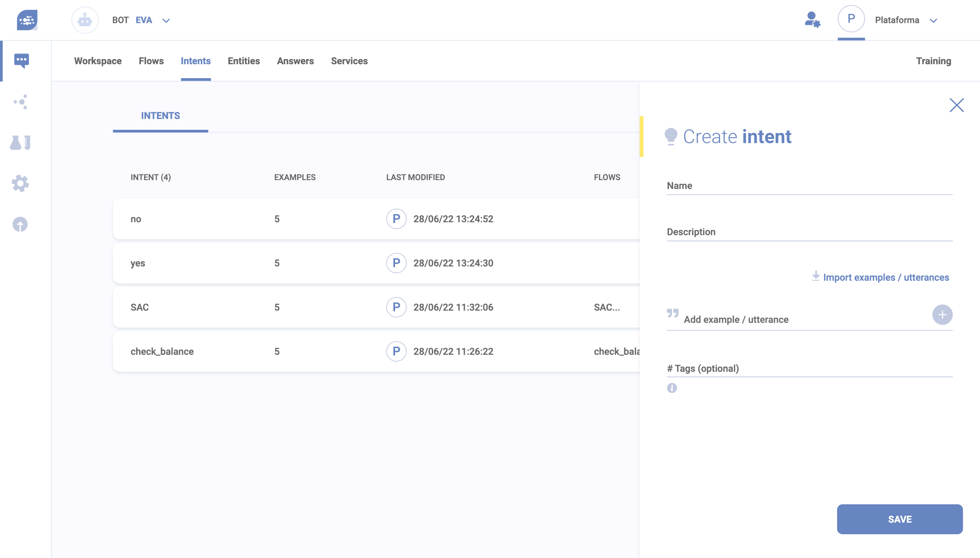Open the settings gear sidebar icon

(20, 184)
